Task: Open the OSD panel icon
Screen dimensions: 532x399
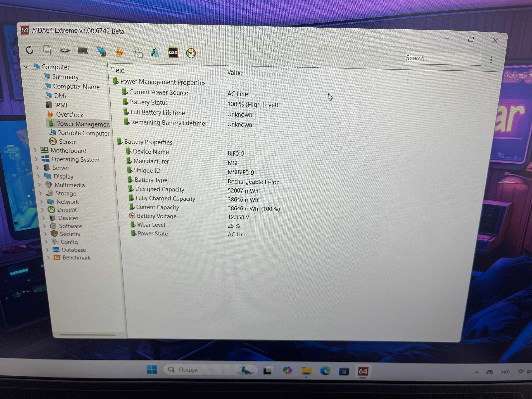Action: point(173,53)
